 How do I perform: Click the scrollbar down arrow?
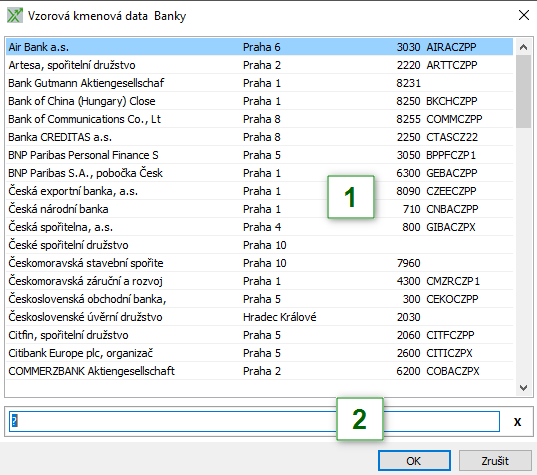click(523, 388)
